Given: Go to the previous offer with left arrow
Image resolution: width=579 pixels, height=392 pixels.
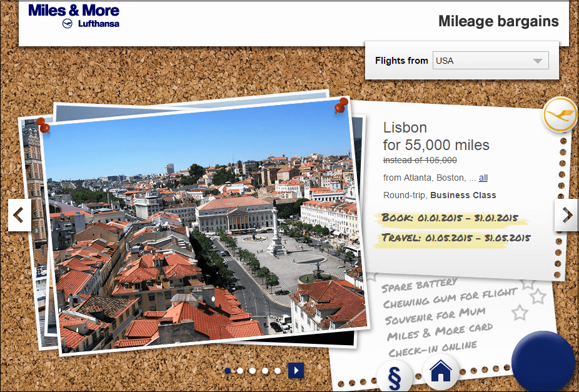Looking at the screenshot, I should [x=19, y=215].
